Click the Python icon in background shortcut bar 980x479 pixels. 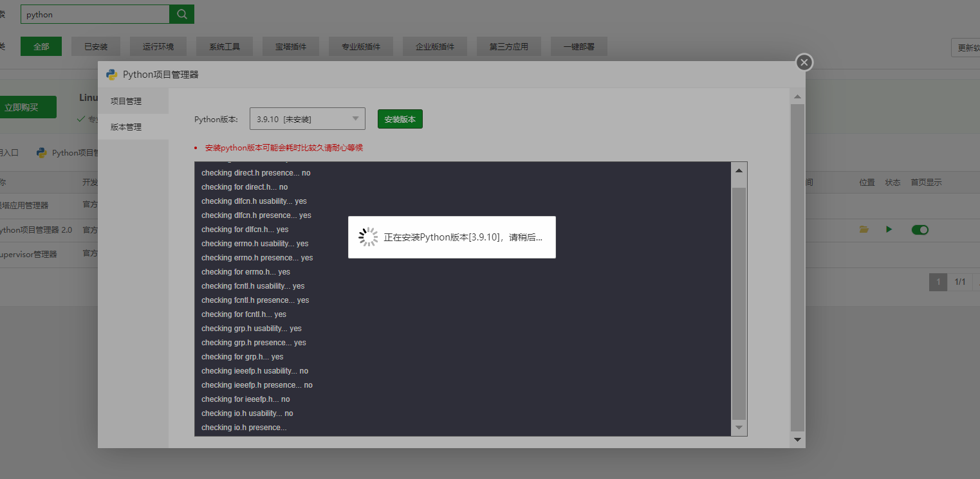(42, 152)
